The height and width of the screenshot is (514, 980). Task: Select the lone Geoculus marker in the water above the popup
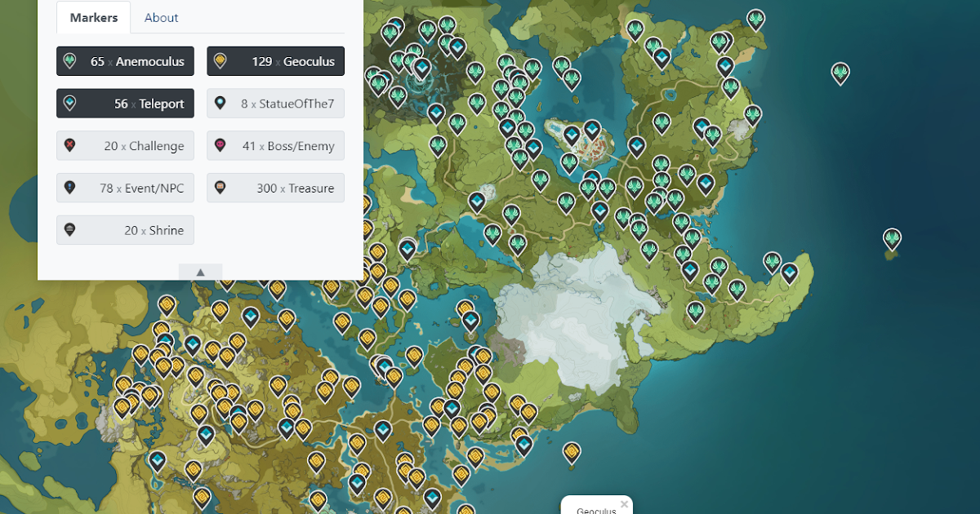point(572,453)
